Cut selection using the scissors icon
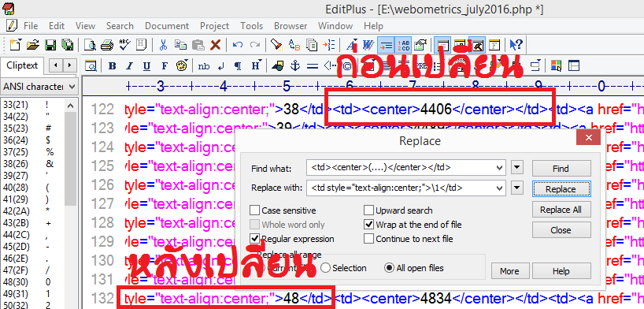Viewport: 644px width, 309px height. click(163, 45)
